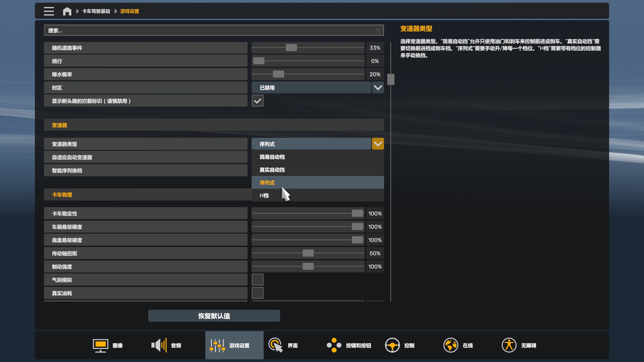Choose 简易自动挡 from transmission list
The image size is (644, 362).
272,157
